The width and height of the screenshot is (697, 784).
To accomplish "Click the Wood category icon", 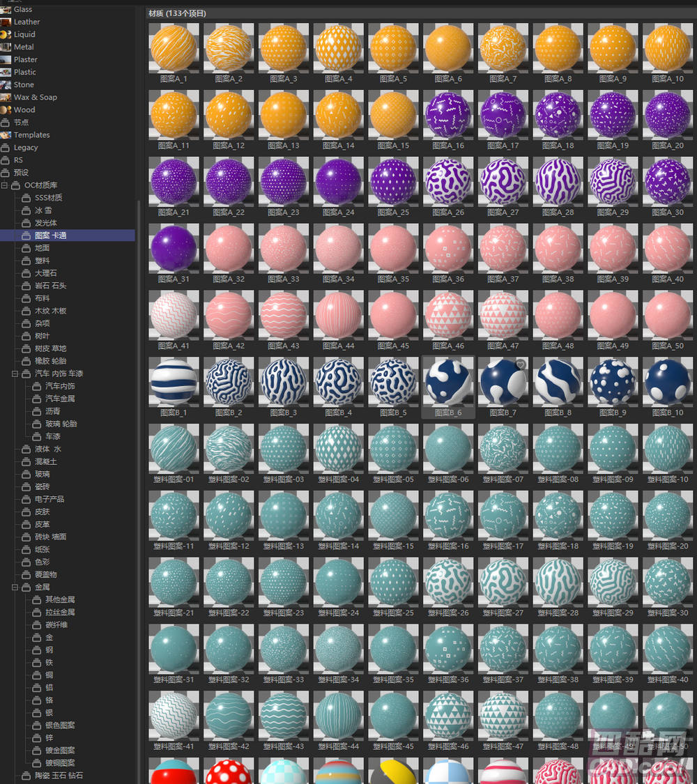I will (6, 109).
